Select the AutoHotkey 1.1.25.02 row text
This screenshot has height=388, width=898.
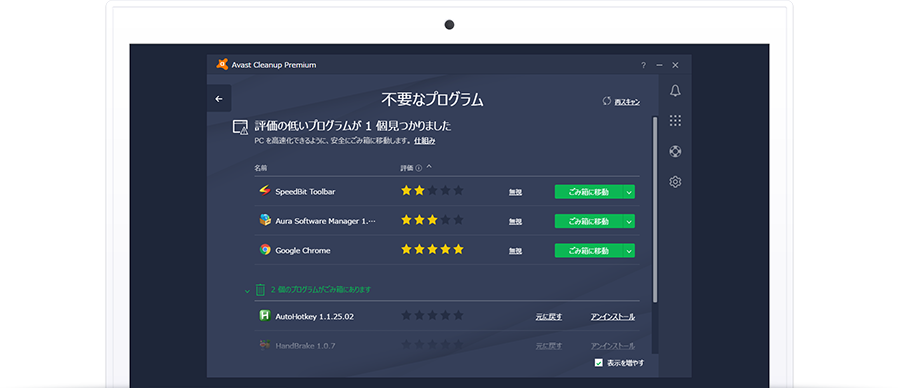[314, 316]
